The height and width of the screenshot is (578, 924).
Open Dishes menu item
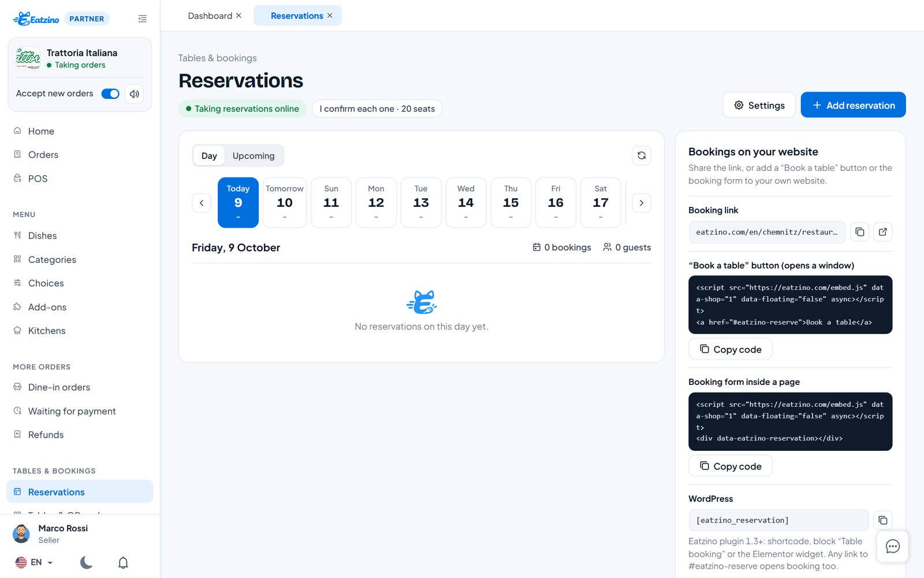[80, 236]
